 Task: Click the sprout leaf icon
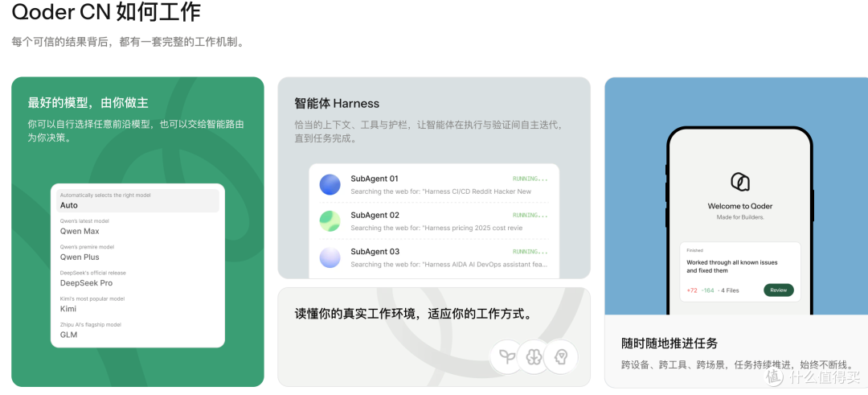(507, 356)
